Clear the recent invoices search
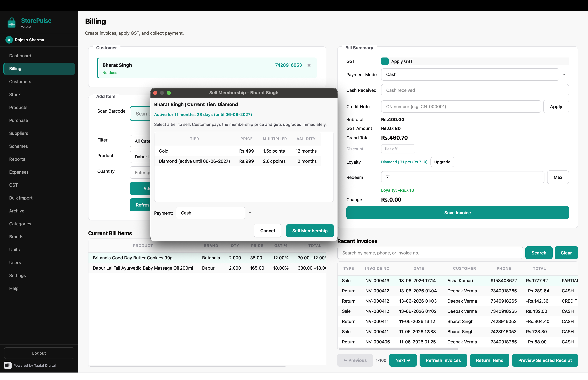Viewport: 588px width, 380px height. [566, 253]
